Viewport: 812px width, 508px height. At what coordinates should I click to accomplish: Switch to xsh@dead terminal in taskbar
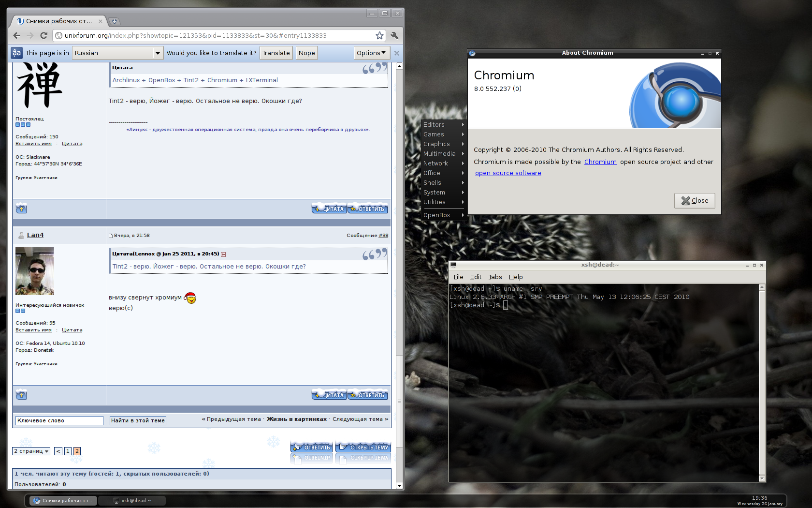point(132,501)
